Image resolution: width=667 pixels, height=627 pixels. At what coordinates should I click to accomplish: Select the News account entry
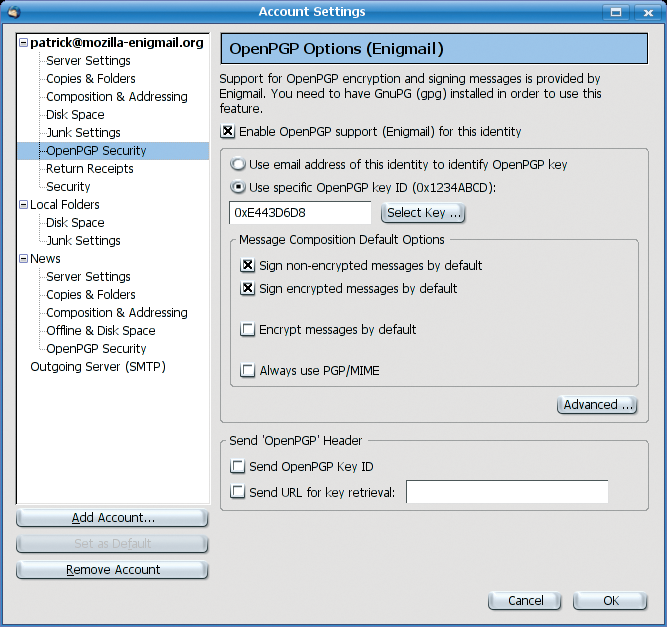click(x=45, y=259)
